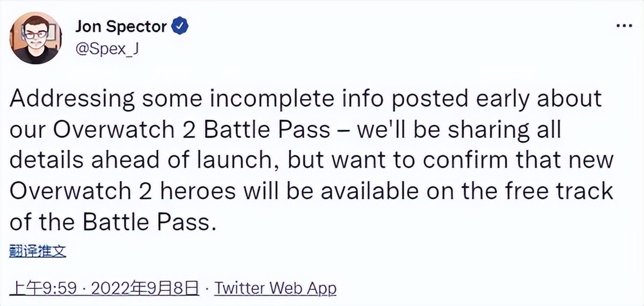Click "our Overwatch 2 Battle Pass" text
This screenshot has width=644, height=306.
168,132
